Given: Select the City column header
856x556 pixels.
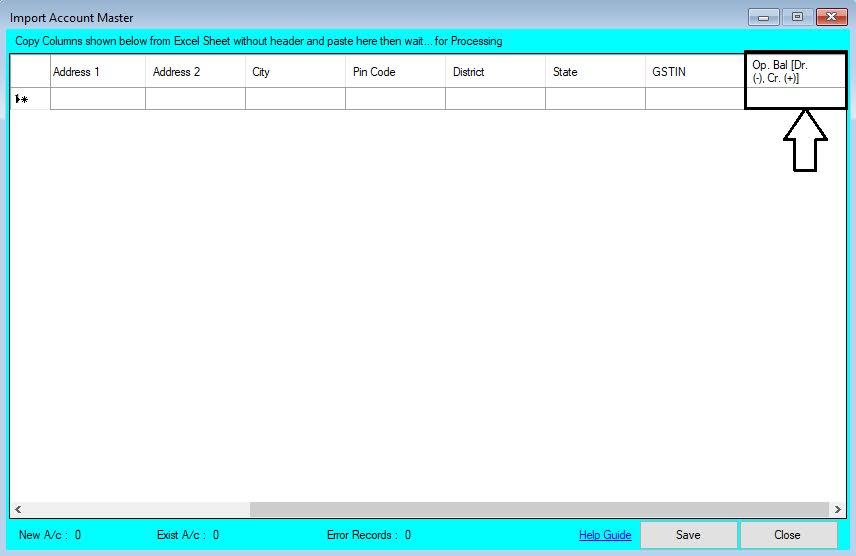Looking at the screenshot, I should (x=295, y=72).
